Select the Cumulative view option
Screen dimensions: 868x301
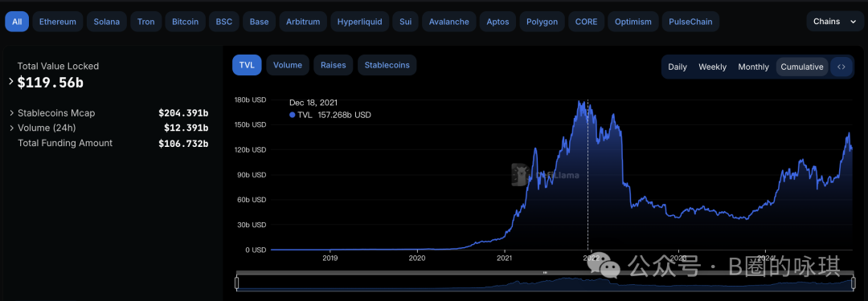point(802,67)
